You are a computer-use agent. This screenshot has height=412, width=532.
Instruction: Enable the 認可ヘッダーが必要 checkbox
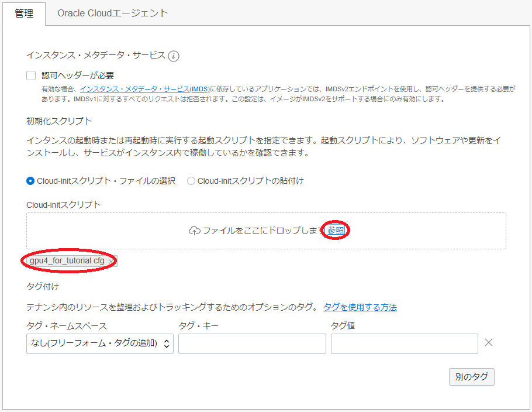[x=32, y=75]
